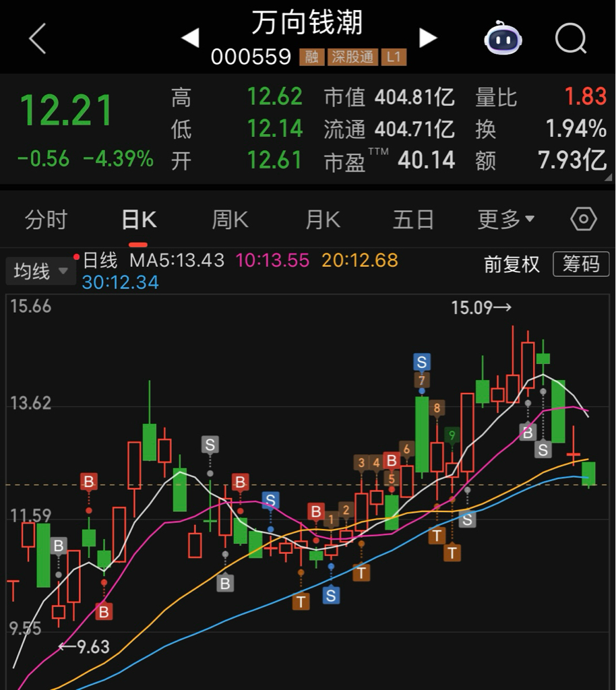Tap the stock name 万向钱潮

(307, 22)
